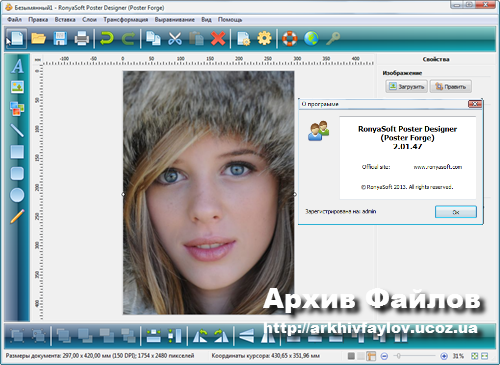Save the poster using the floppy icon
The image size is (500, 365).
pos(60,38)
